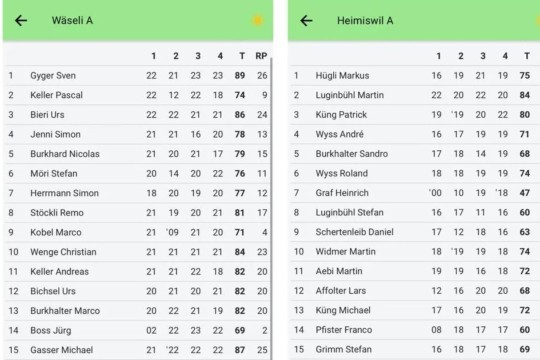Open the Heimiswil A title

(x=365, y=21)
